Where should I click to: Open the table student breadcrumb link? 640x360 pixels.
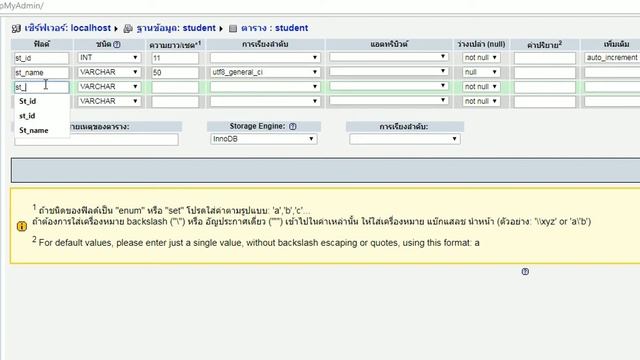274,28
